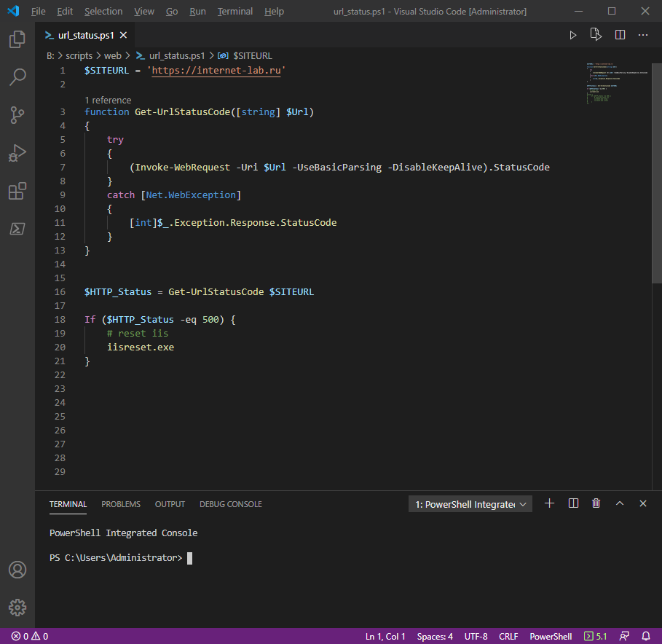Open the Terminal menu

pyautogui.click(x=235, y=12)
